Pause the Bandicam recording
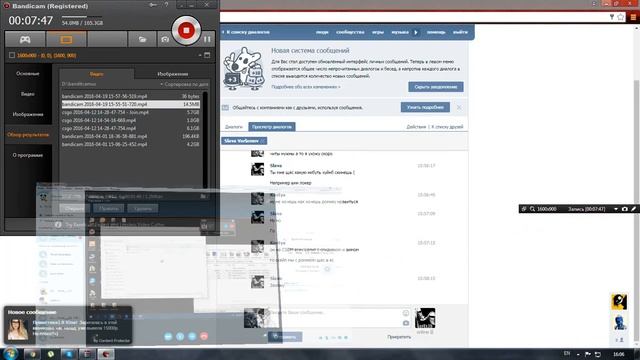This screenshot has width=640, height=360. (x=207, y=39)
